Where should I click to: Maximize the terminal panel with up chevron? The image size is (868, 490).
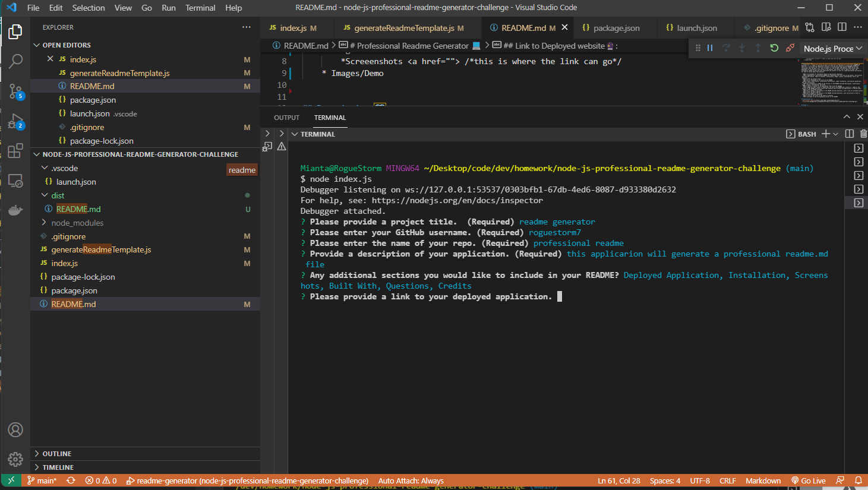pyautogui.click(x=847, y=117)
